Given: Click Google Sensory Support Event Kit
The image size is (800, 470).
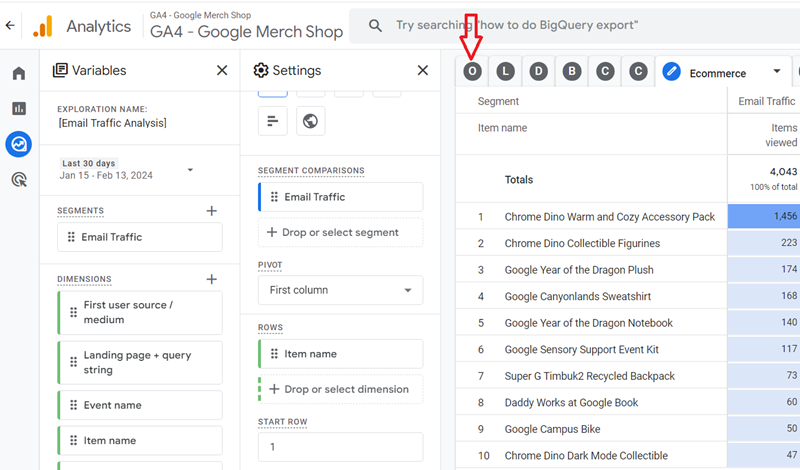Looking at the screenshot, I should pos(582,350).
